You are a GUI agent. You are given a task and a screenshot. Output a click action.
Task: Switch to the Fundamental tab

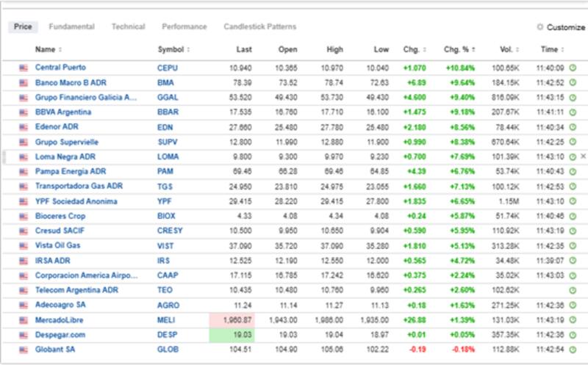71,27
